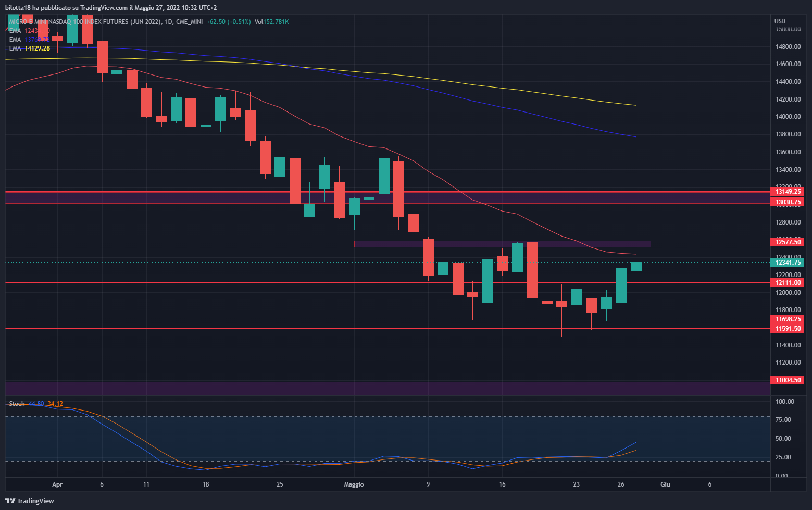Click the 13800.00 price axis value
This screenshot has height=510, width=812.
click(x=788, y=134)
